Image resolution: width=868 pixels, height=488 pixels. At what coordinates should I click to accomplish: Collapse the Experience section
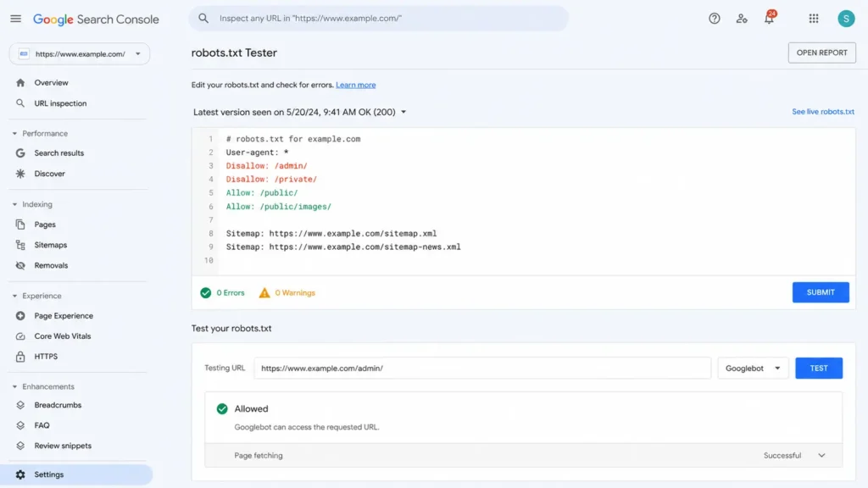15,296
